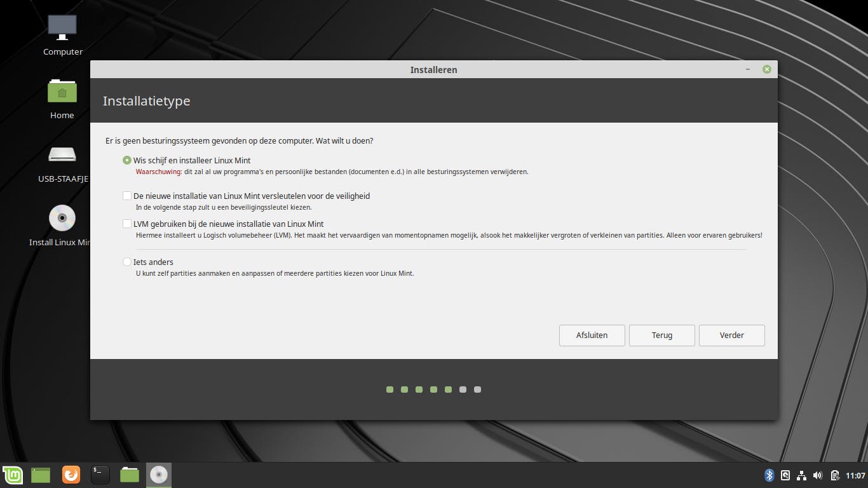
Task: Click the 'In de volgende stap' description
Action: click(x=224, y=207)
